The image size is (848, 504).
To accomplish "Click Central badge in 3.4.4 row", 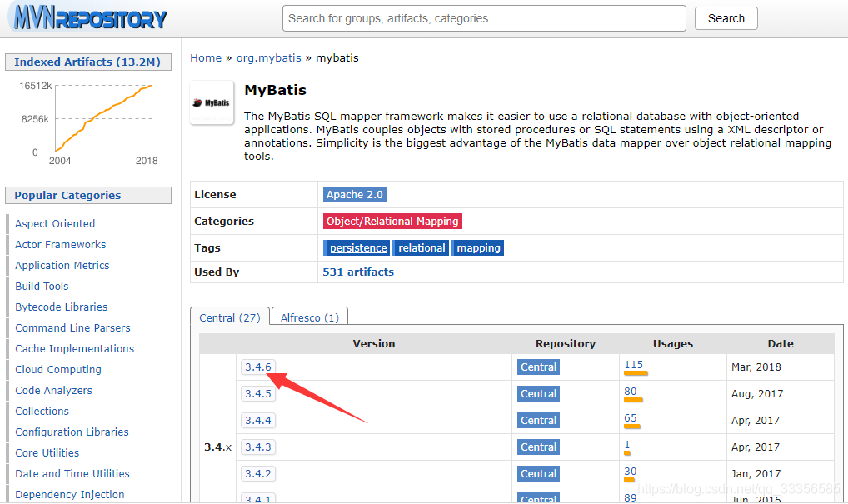I will pyautogui.click(x=538, y=420).
